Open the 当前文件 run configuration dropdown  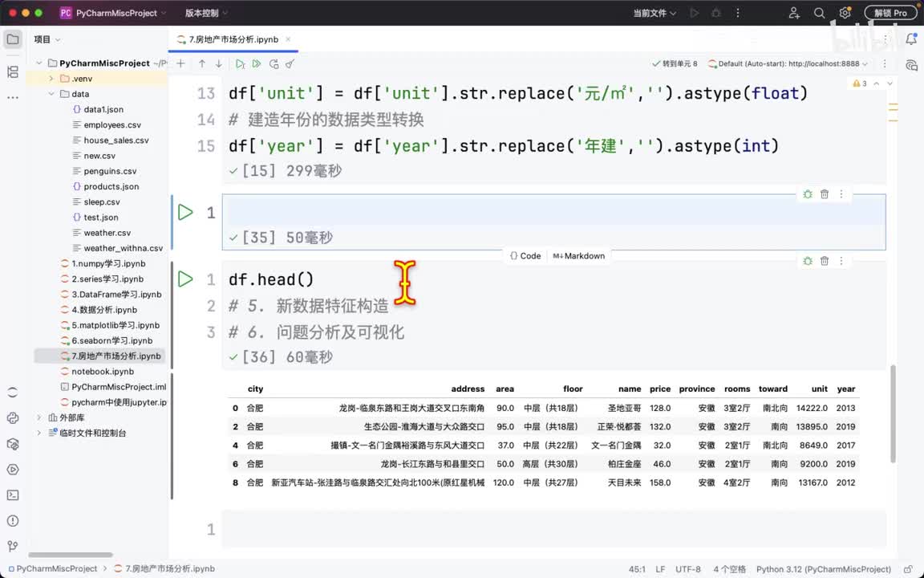pos(654,13)
